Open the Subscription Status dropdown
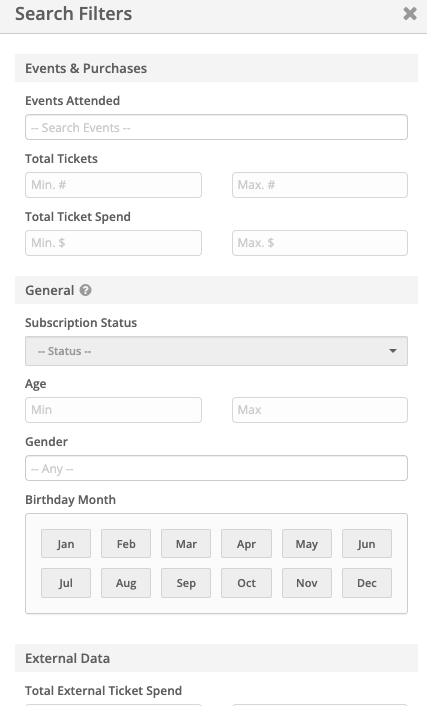This screenshot has width=427, height=706. 216,351
